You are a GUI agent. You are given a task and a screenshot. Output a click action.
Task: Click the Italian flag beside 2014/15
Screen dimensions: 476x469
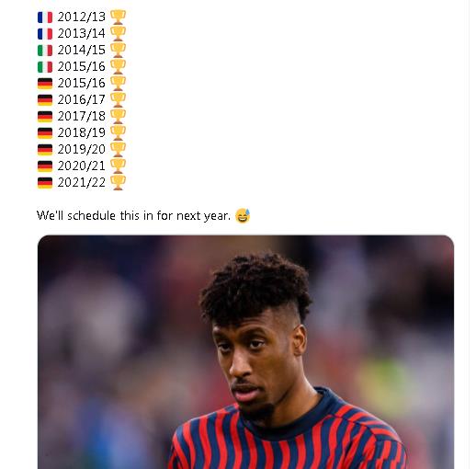tap(45, 51)
